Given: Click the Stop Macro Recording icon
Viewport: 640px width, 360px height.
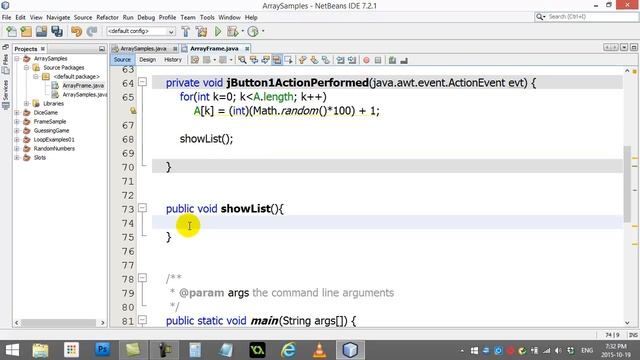Looking at the screenshot, I should tap(378, 60).
